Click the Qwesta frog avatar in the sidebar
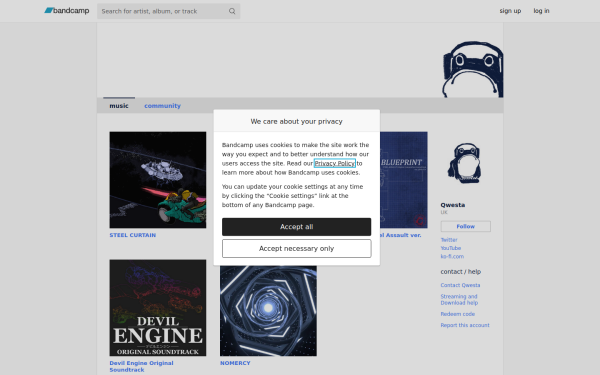This screenshot has height=375, width=600. pyautogui.click(x=465, y=163)
